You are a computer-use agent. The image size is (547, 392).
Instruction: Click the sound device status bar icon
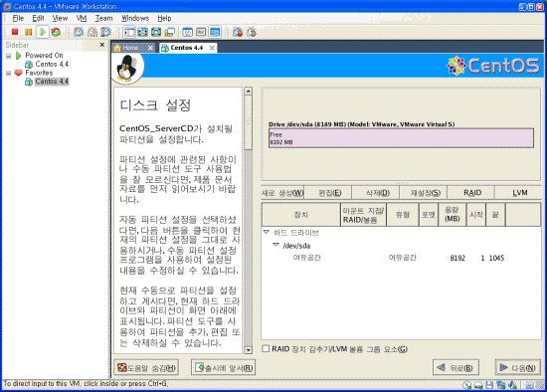tap(512, 385)
